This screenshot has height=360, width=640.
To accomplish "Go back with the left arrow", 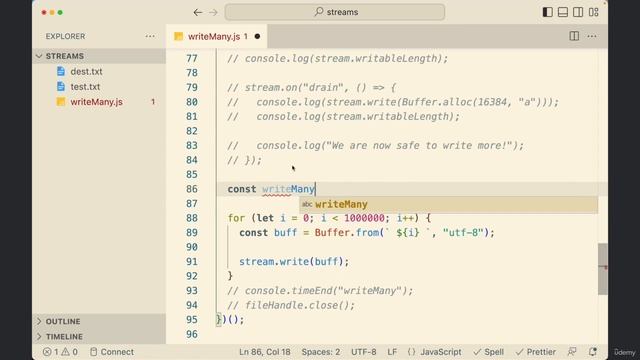I will coord(198,12).
